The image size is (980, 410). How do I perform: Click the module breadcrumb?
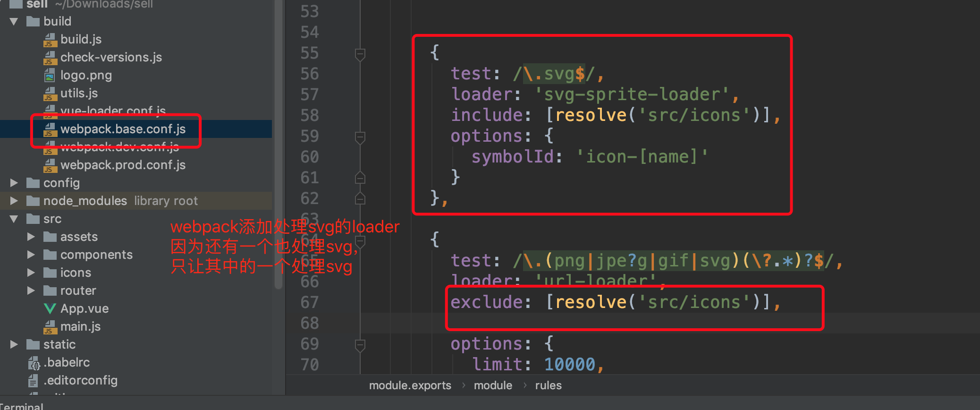pos(493,385)
